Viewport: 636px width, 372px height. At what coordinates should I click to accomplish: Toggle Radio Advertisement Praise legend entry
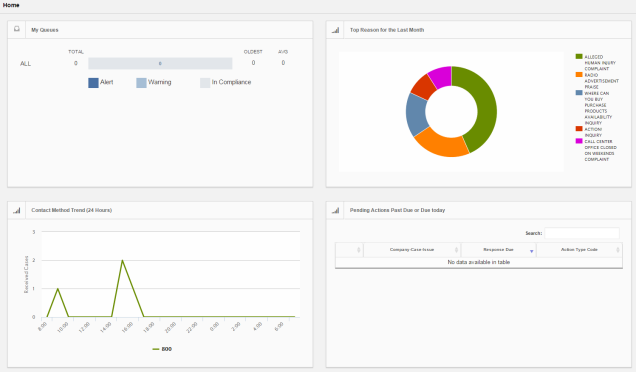(x=597, y=81)
